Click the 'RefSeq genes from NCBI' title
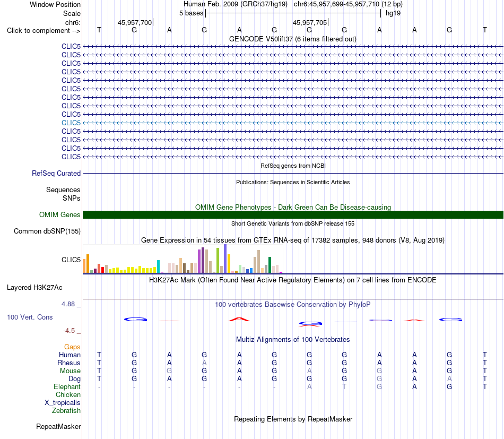 (x=293, y=166)
